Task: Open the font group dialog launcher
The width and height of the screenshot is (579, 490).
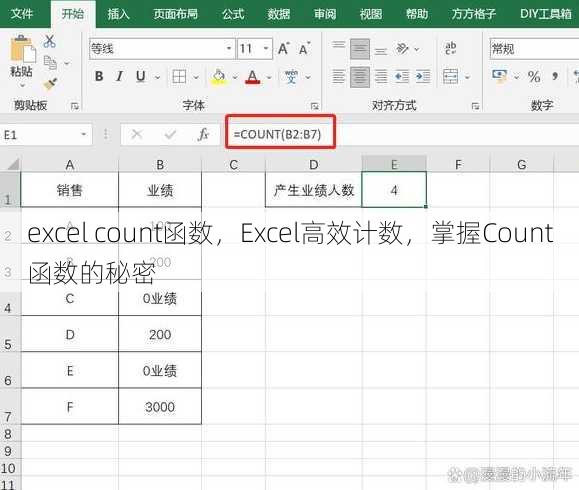Action: point(315,106)
